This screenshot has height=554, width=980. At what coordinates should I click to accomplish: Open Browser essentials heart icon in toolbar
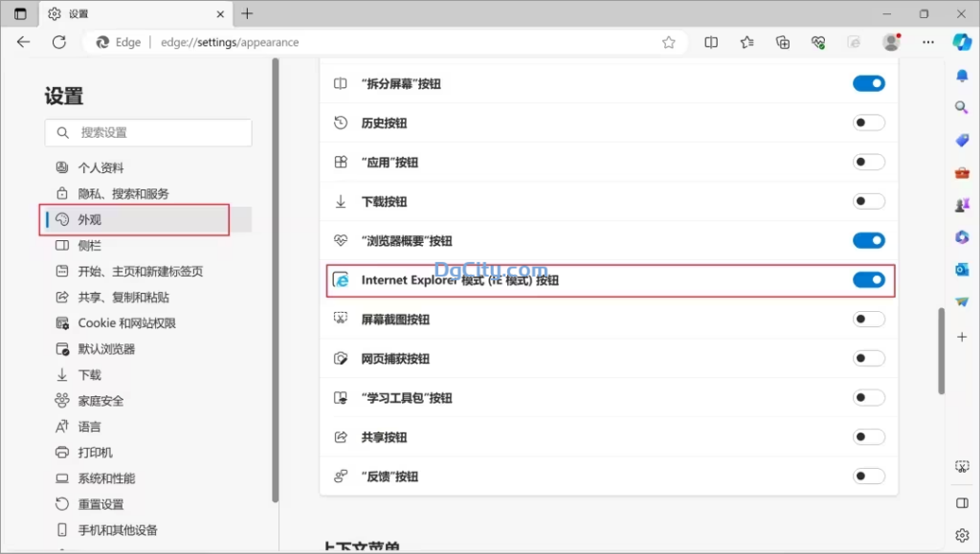[x=818, y=42]
